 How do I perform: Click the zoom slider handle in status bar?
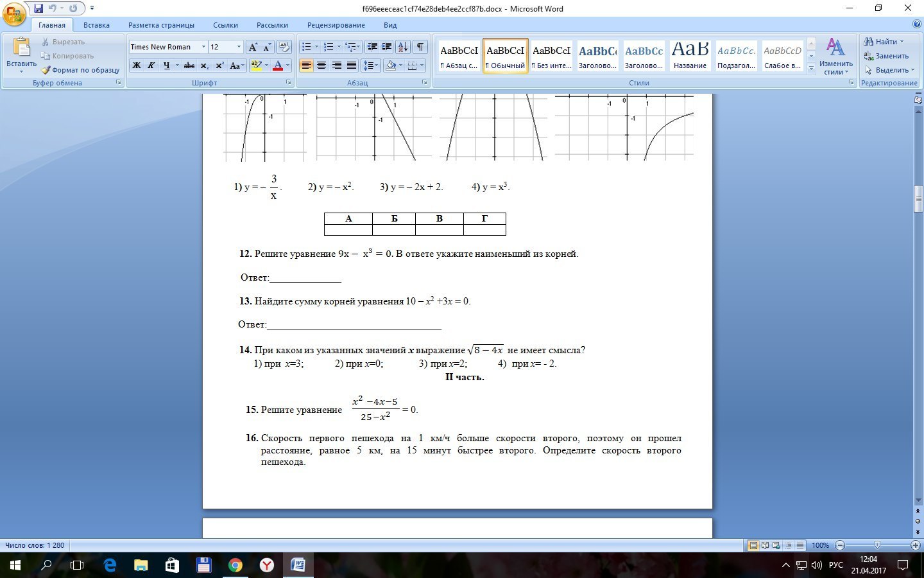(877, 545)
